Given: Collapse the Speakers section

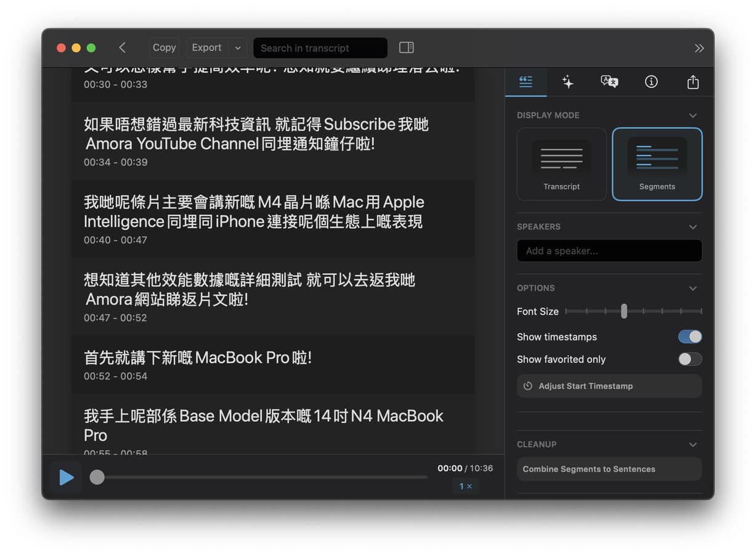Looking at the screenshot, I should pyautogui.click(x=693, y=227).
